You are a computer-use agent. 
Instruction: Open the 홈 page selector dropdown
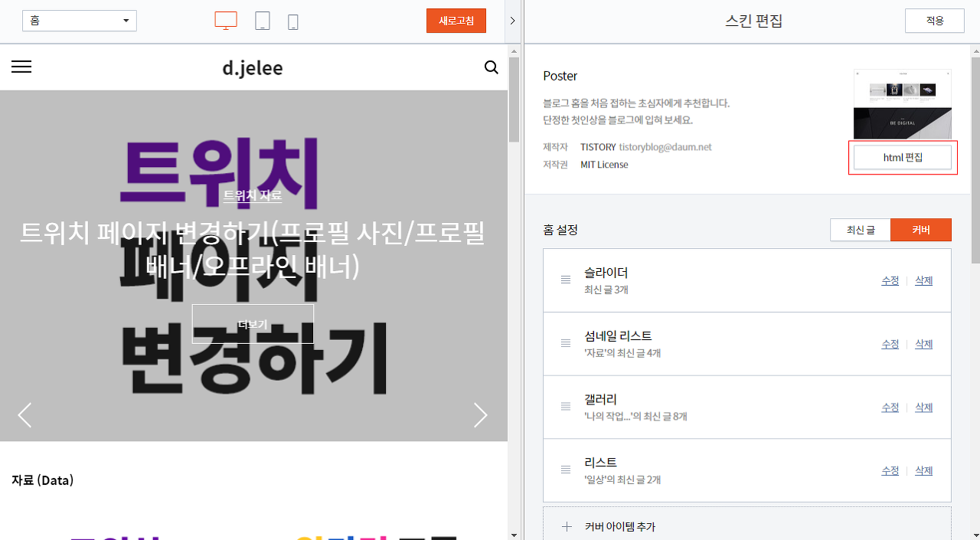tap(80, 21)
